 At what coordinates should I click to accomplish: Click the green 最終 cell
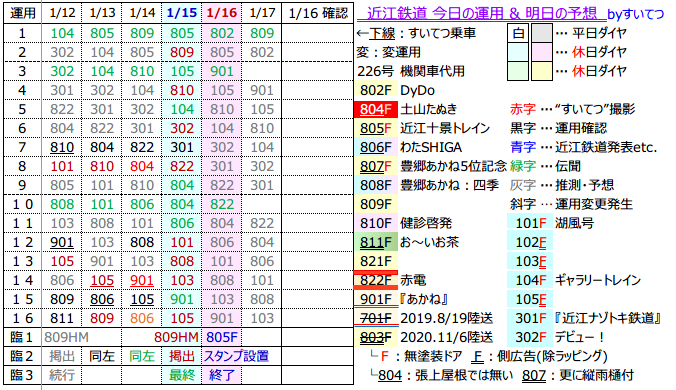[x=182, y=375]
